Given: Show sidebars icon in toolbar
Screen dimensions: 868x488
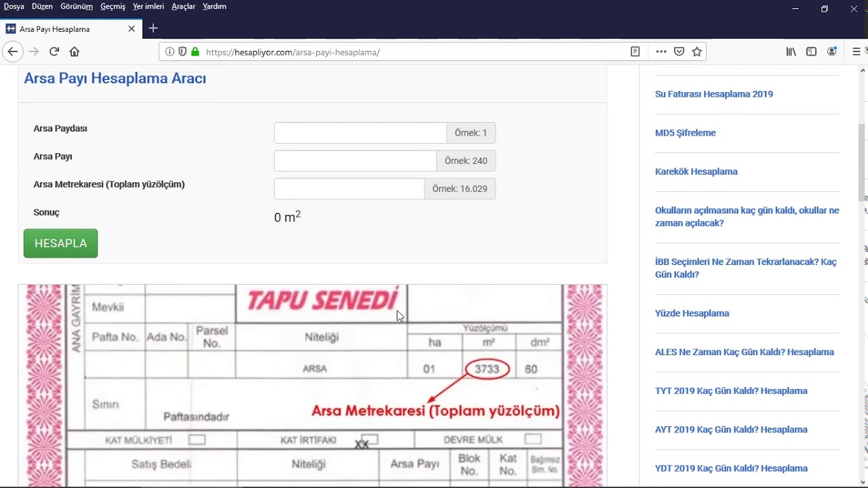Looking at the screenshot, I should [x=811, y=52].
